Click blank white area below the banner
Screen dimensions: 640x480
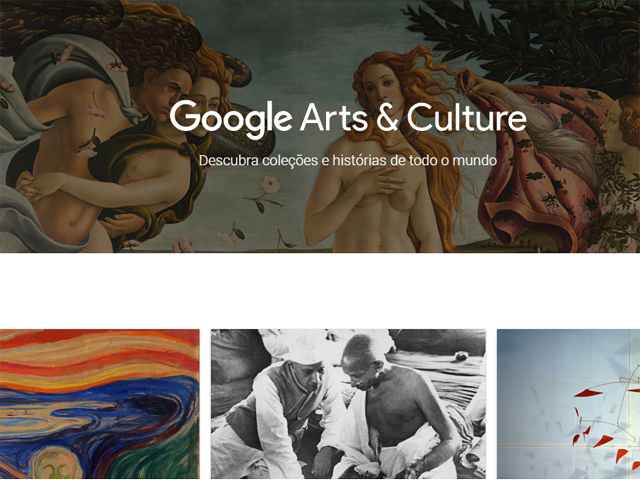click(x=320, y=291)
